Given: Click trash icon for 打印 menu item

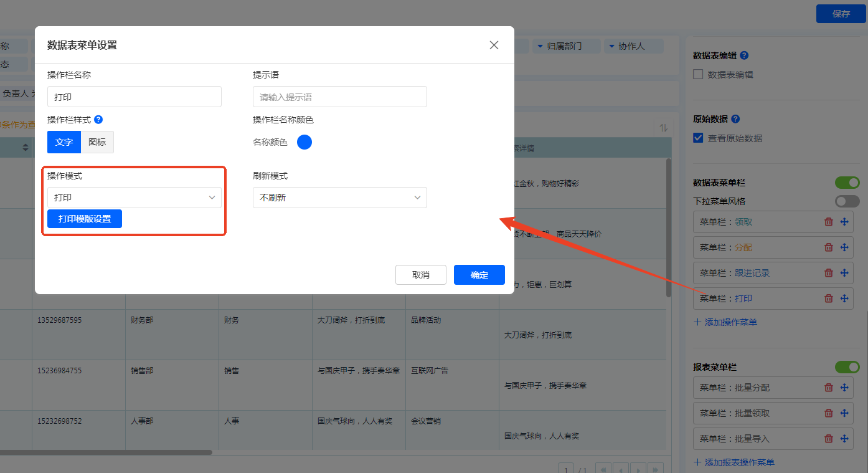Looking at the screenshot, I should [828, 299].
